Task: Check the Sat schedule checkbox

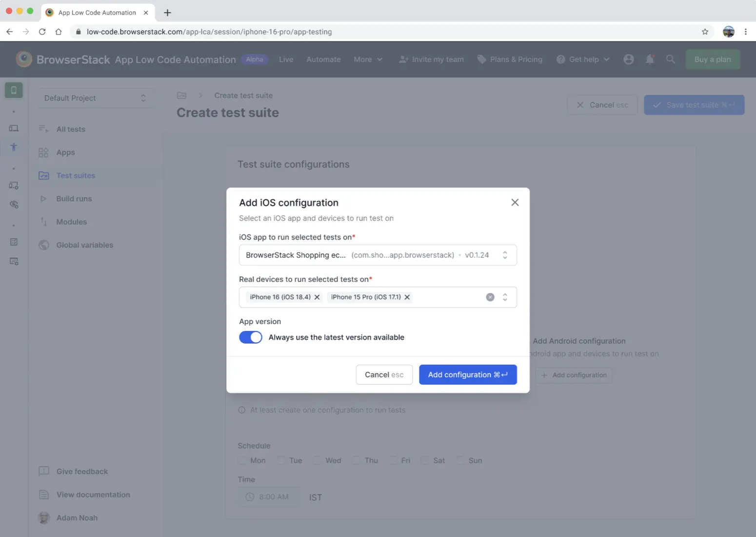Action: point(425,460)
